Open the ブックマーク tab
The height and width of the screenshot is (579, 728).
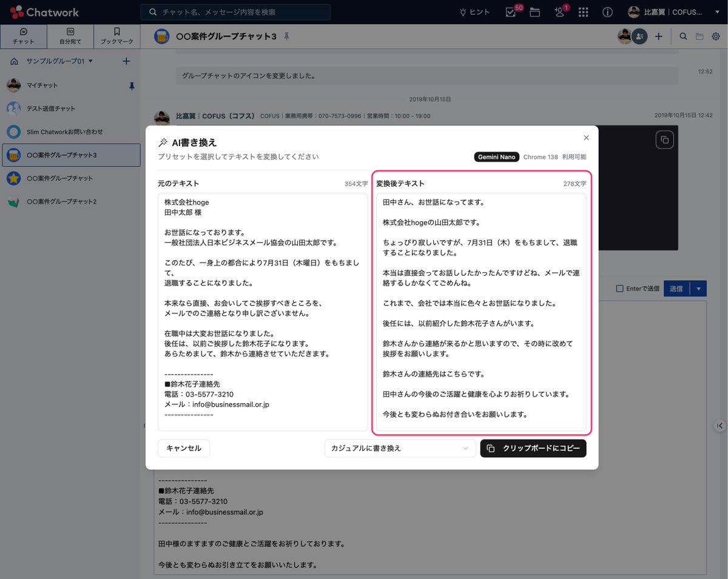(116, 36)
